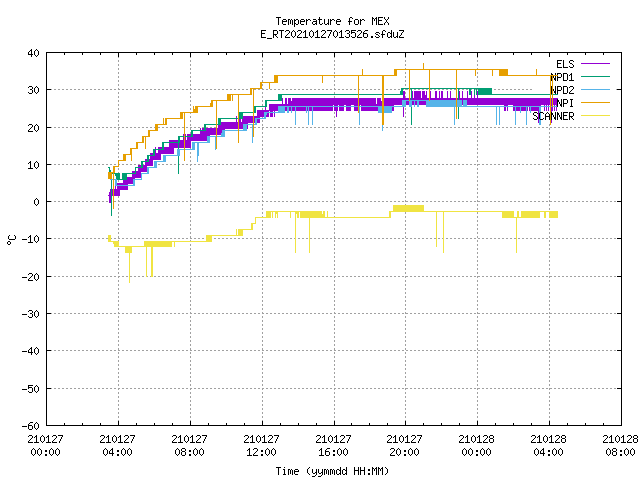Viewport: 640px width, 480px height.
Task: Click the x-axis label '210127 00:00'
Action: [x=45, y=446]
